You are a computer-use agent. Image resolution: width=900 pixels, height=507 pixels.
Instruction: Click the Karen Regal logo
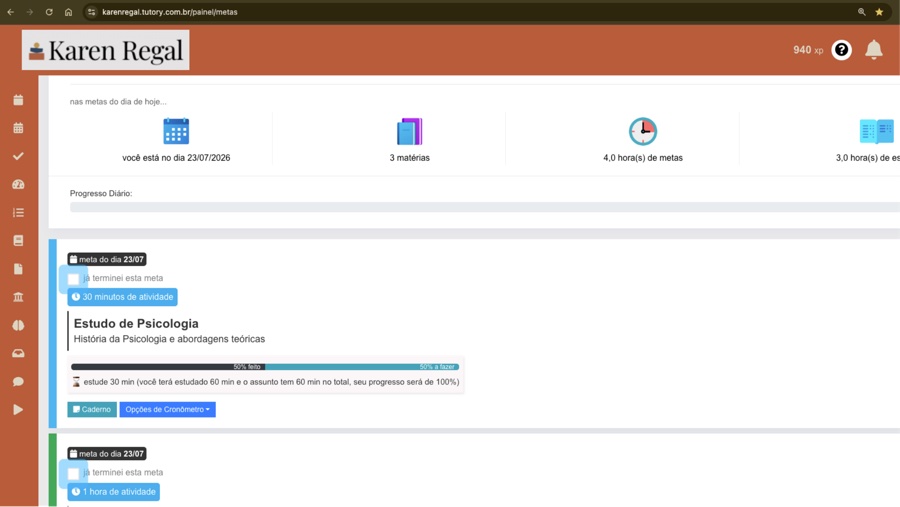click(x=106, y=50)
